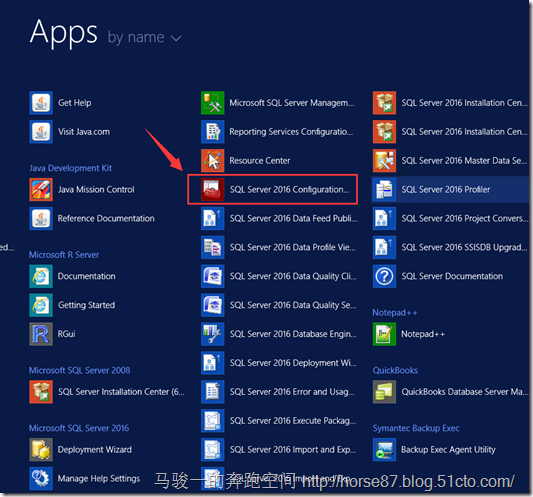Open the 'by name' sort dropdown
The image size is (533, 497).
(144, 37)
